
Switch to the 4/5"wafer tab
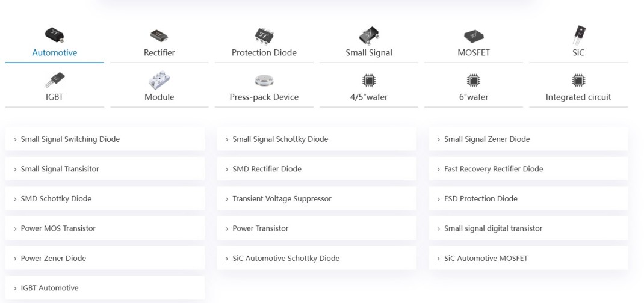click(x=368, y=97)
